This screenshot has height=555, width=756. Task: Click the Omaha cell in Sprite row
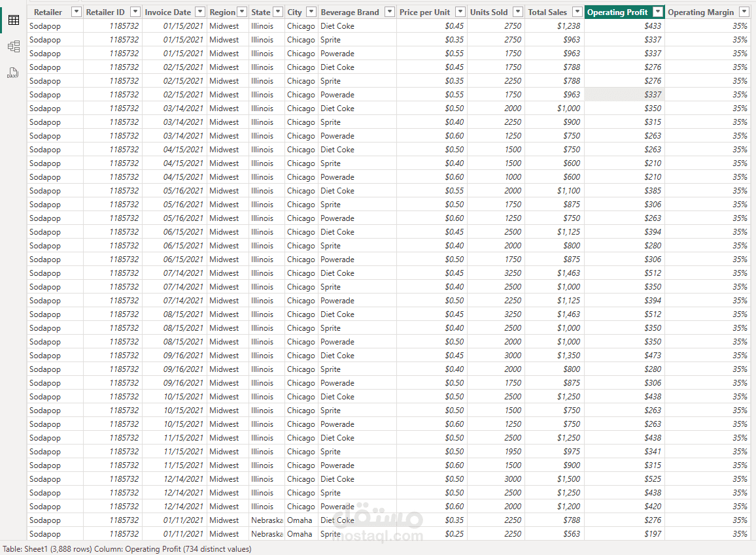coord(301,534)
